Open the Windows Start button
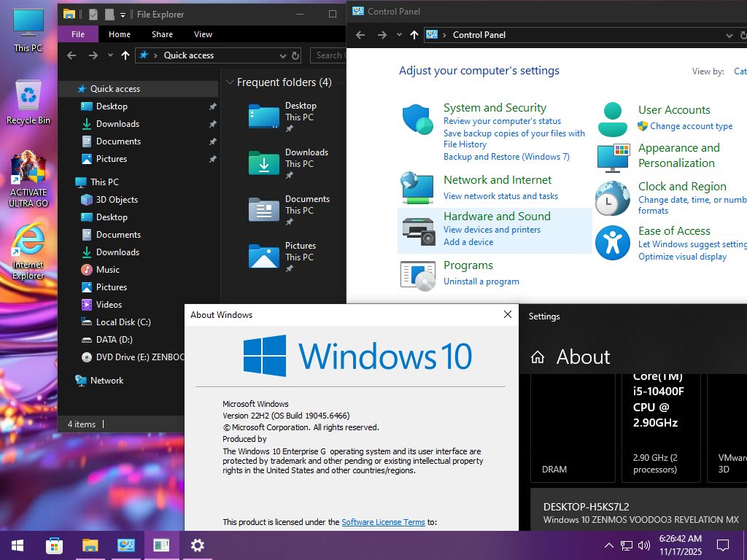Image resolution: width=747 pixels, height=560 pixels. tap(18, 545)
